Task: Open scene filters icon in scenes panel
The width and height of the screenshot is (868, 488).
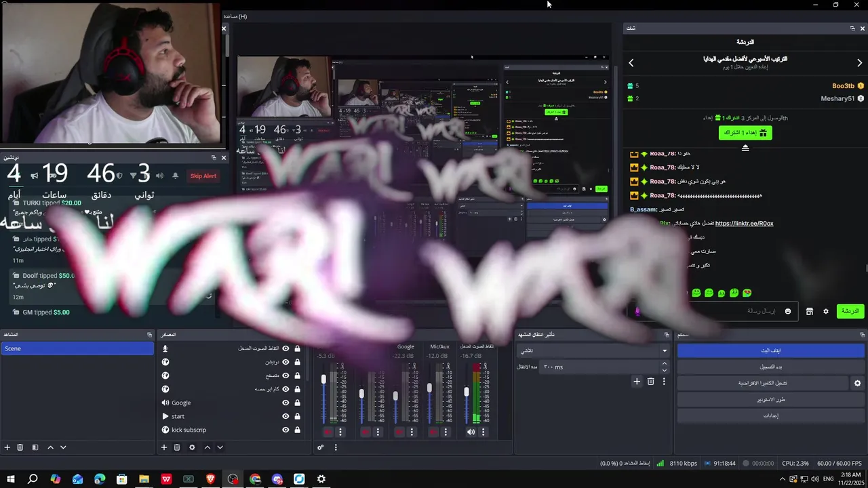Action: tap(35, 447)
